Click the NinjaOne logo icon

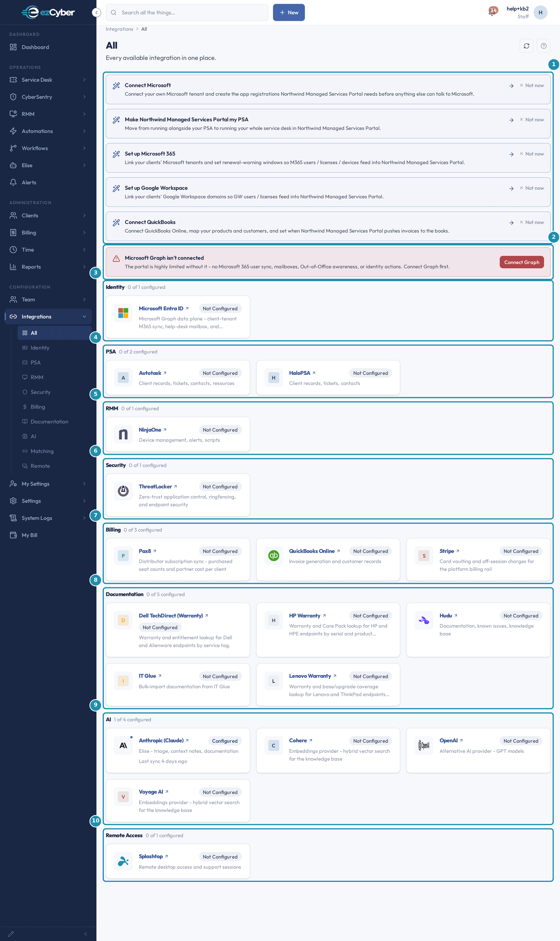coord(123,434)
